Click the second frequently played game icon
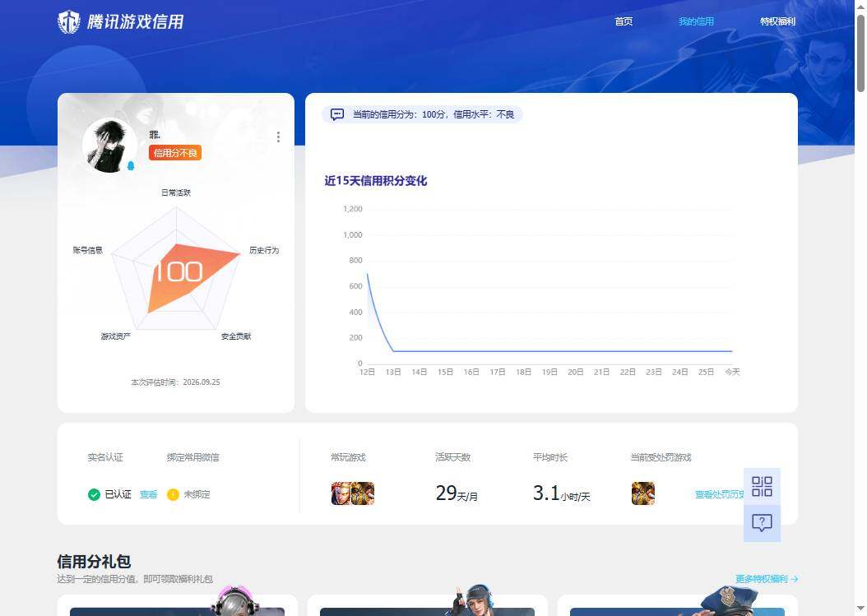This screenshot has width=867, height=616. click(x=364, y=493)
